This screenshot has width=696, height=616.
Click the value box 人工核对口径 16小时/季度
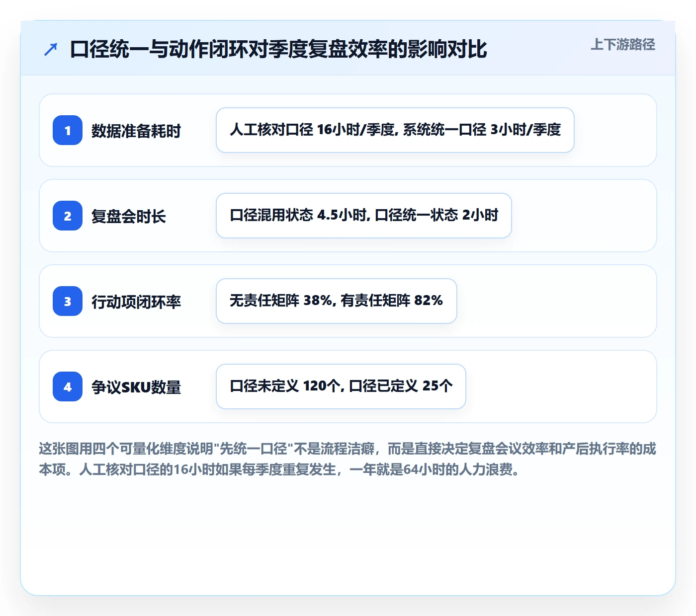coord(395,130)
